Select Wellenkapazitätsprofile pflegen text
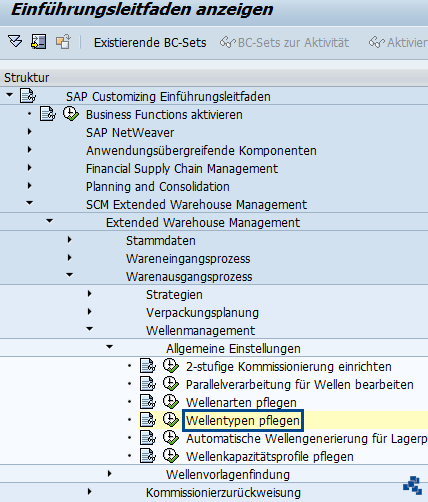 [x=270, y=457]
